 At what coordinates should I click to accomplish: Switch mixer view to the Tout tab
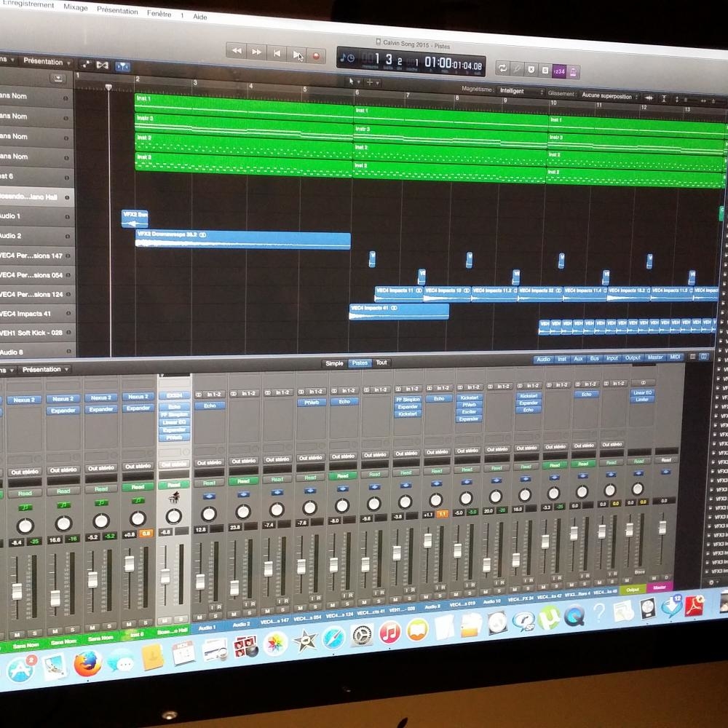tap(381, 363)
